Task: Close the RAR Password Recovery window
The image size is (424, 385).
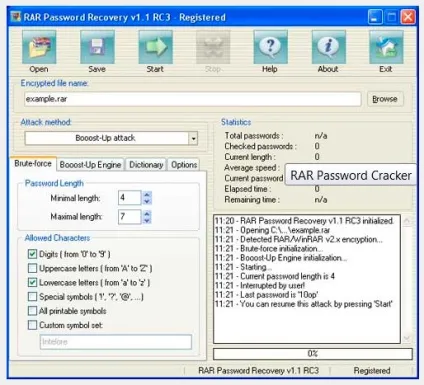Action: point(408,17)
